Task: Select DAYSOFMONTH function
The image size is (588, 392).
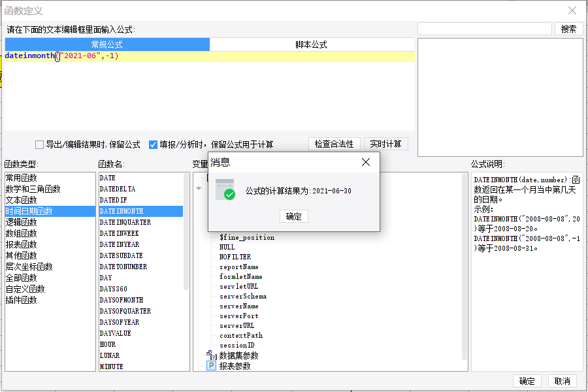Action: tap(141, 300)
